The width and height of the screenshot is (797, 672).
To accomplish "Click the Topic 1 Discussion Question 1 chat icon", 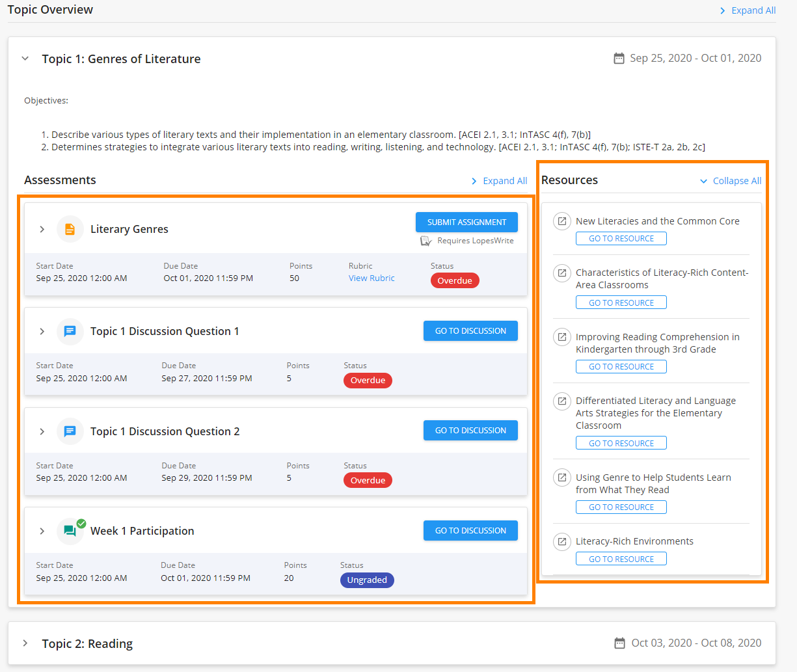I will click(x=70, y=331).
